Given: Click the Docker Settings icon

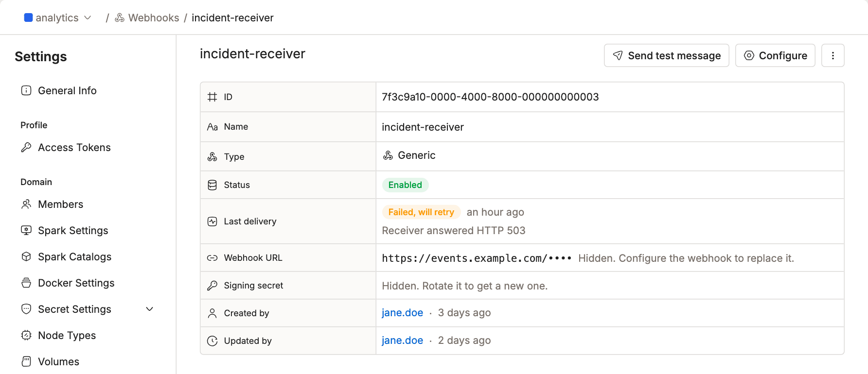Looking at the screenshot, I should pos(26,283).
